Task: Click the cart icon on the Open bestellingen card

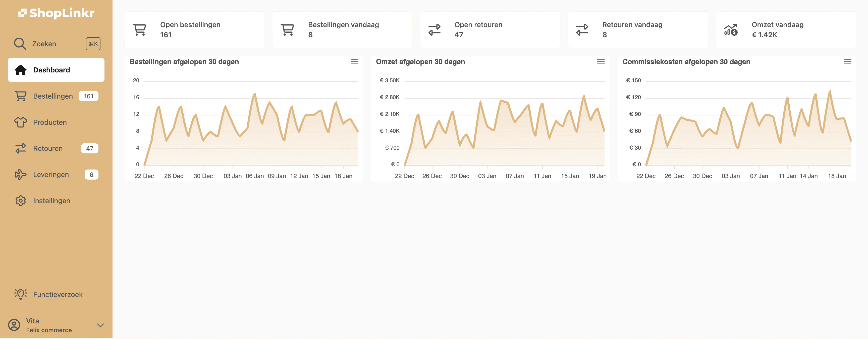Action: [139, 29]
